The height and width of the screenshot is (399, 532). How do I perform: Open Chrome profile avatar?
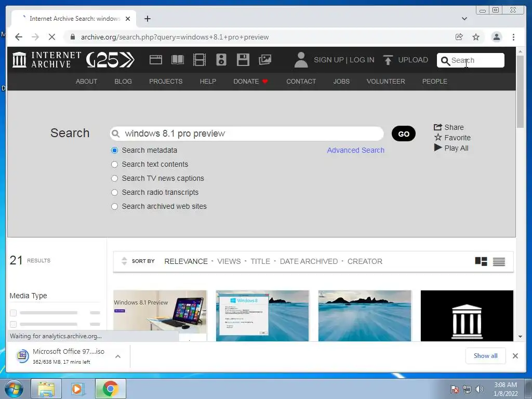(496, 37)
